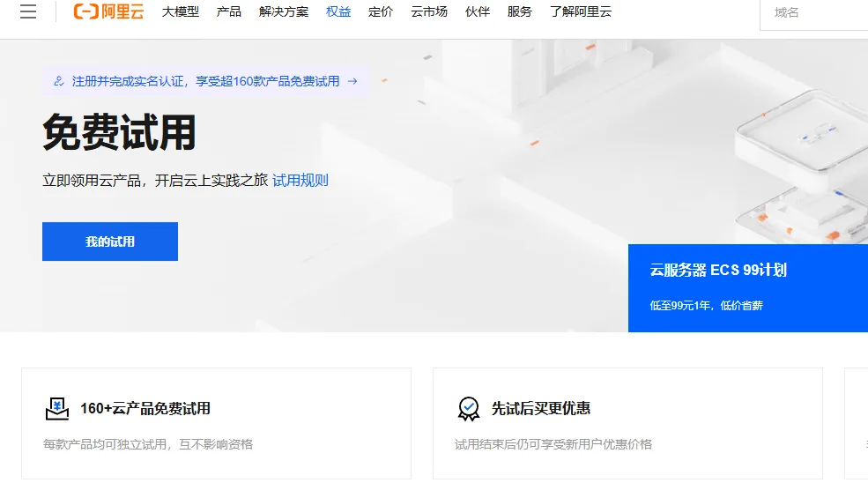Image resolution: width=868 pixels, height=483 pixels.
Task: Open the 了解阿里云 menu
Action: click(x=580, y=11)
